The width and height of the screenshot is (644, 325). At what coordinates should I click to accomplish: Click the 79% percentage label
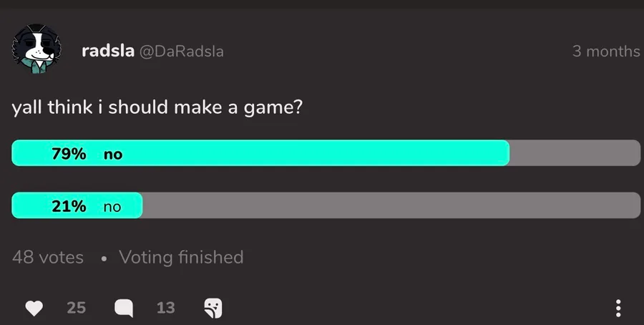point(69,153)
